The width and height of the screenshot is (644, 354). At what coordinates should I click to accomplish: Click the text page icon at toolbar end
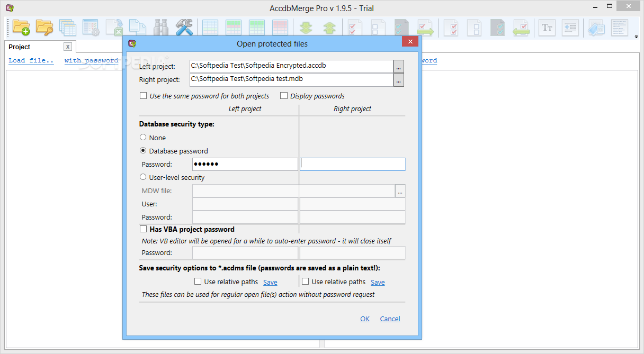tap(620, 27)
